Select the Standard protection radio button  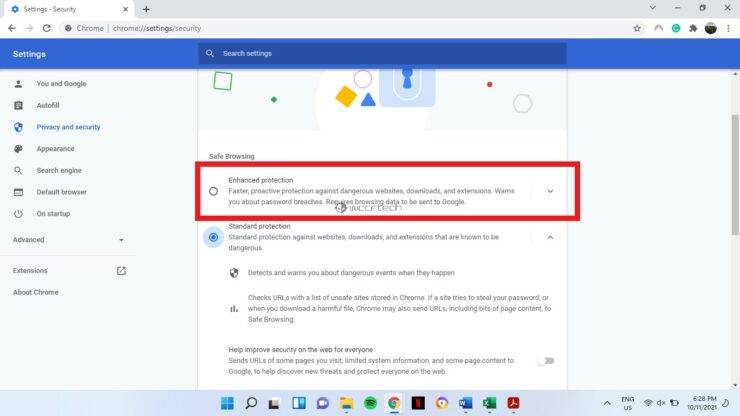click(x=213, y=237)
